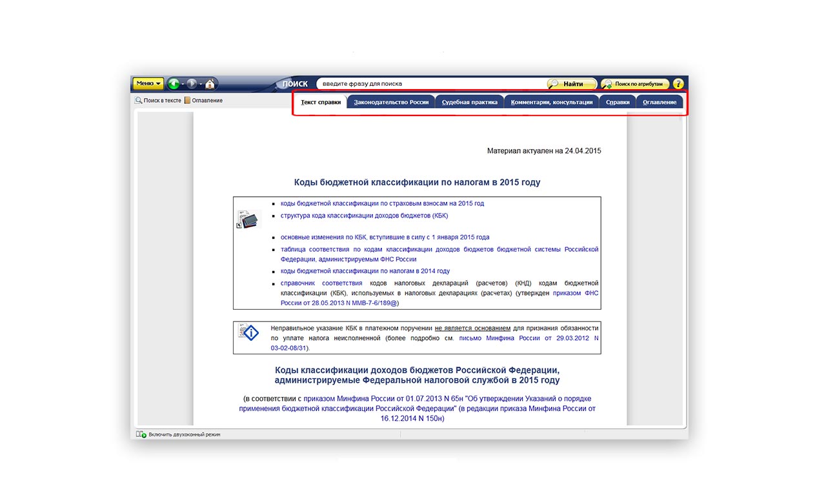Select the Текст справки tab
817x504 pixels.
tap(321, 102)
